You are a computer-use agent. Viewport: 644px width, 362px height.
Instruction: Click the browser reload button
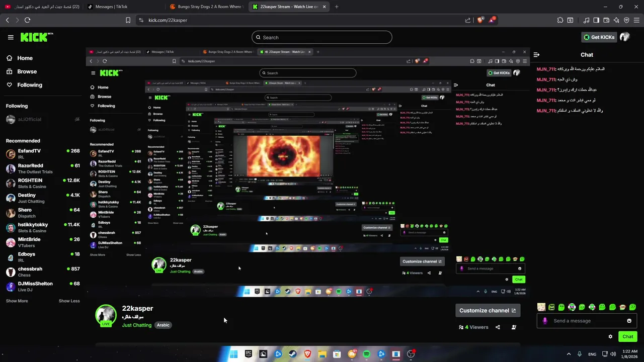click(27, 20)
